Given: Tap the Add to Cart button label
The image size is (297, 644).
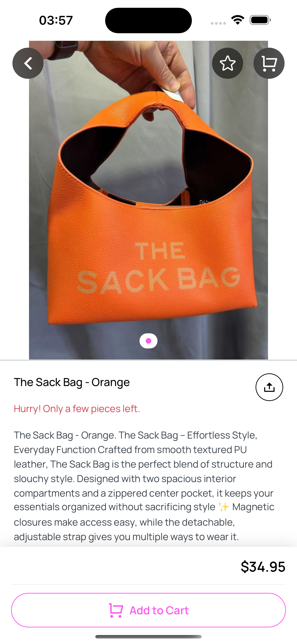Looking at the screenshot, I should (159, 610).
